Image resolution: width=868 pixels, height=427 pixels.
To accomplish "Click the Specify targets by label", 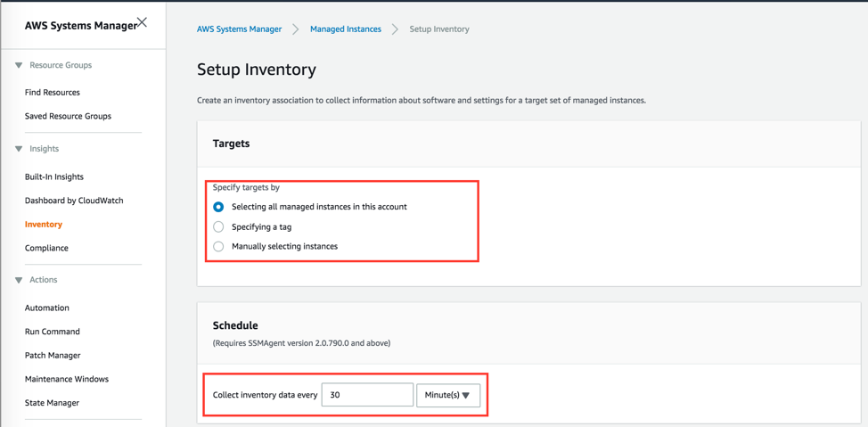I will coord(246,187).
